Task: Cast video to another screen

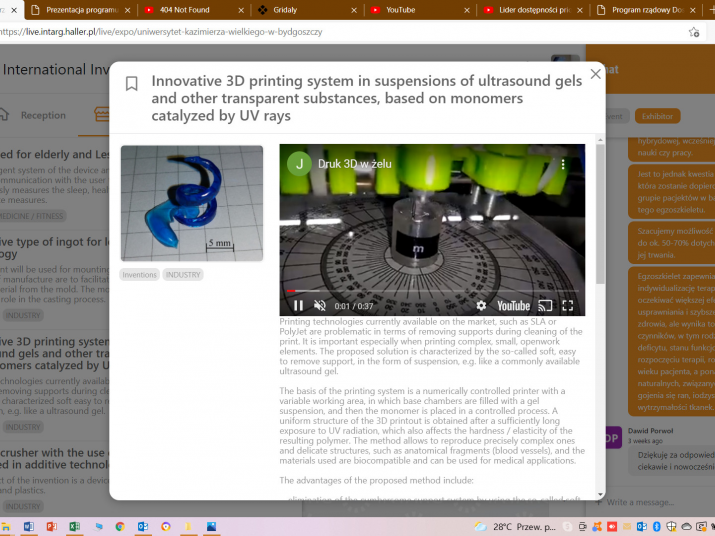Action: [546, 305]
